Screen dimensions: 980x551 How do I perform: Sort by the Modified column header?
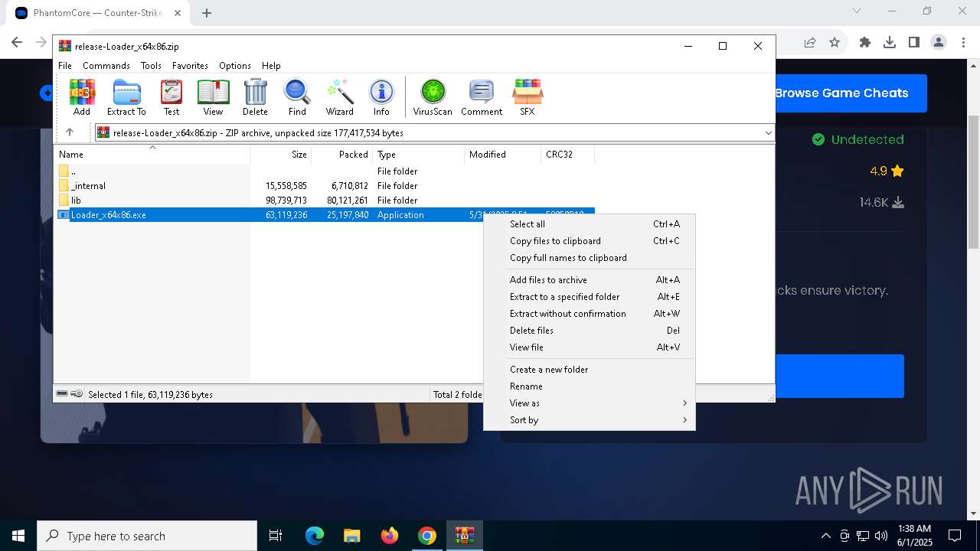pos(502,155)
